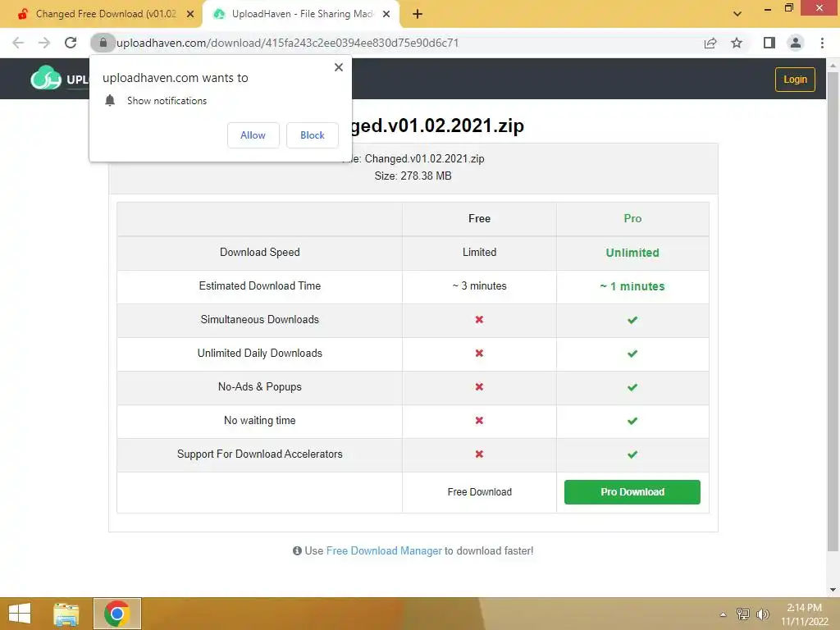Share this page icon in address bar
The height and width of the screenshot is (630, 840).
pos(710,43)
